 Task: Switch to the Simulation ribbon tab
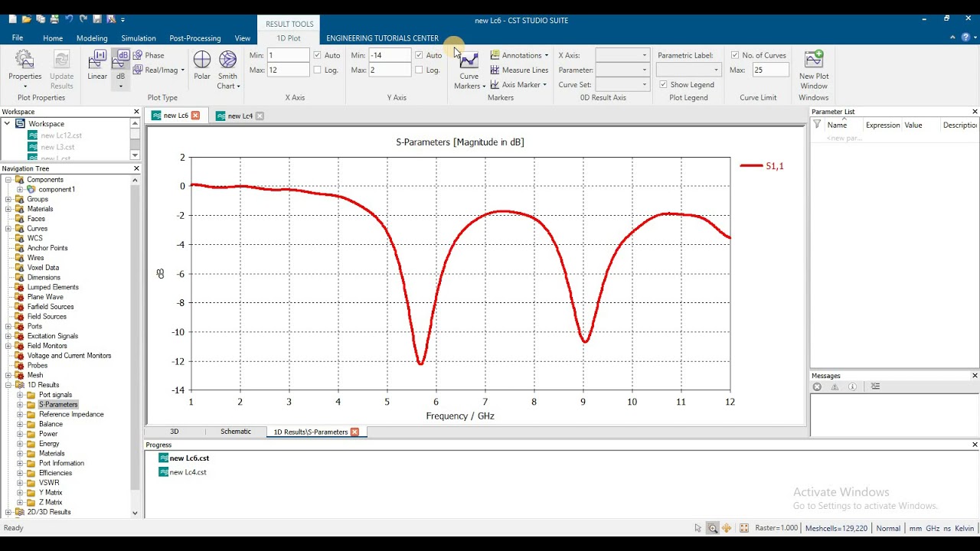click(139, 38)
